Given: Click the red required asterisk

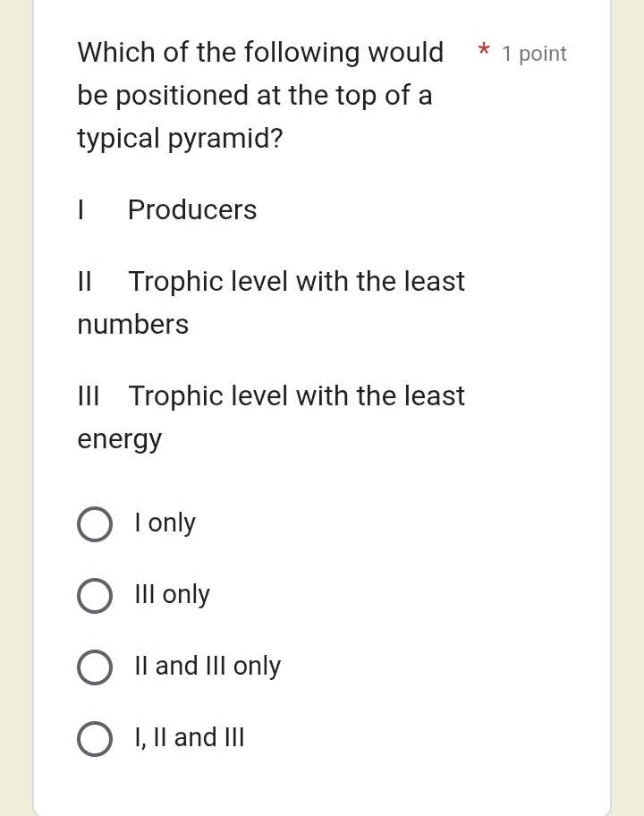Looking at the screenshot, I should [484, 51].
